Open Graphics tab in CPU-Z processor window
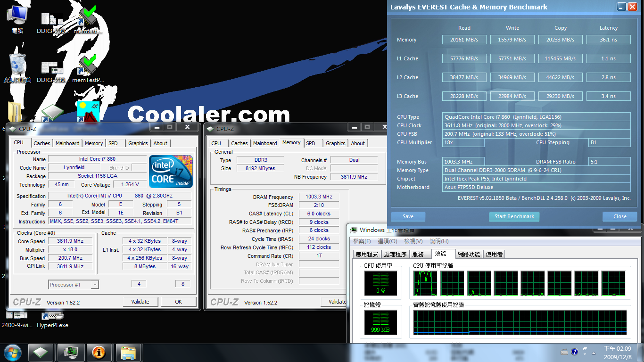This screenshot has width=644, height=362. point(138,143)
